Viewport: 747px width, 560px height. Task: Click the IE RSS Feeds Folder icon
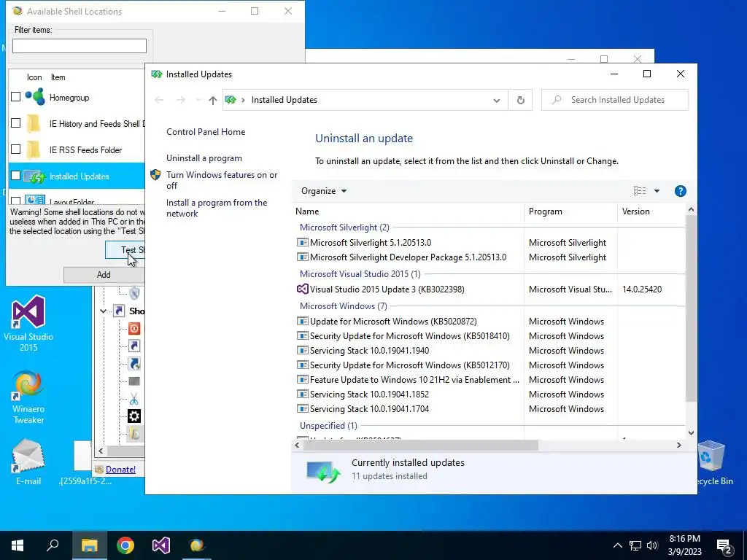point(34,149)
